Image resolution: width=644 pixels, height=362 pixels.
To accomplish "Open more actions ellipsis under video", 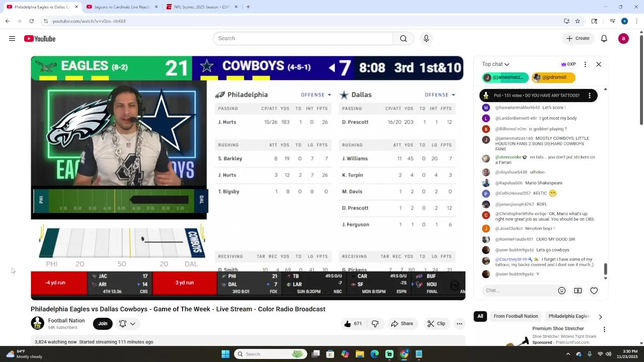I will pos(459,324).
